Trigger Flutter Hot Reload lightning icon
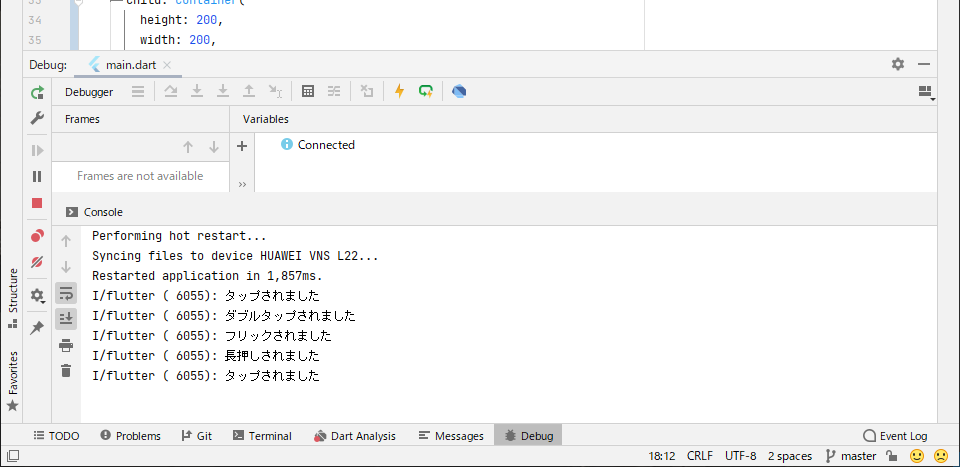The width and height of the screenshot is (960, 467). [x=400, y=92]
